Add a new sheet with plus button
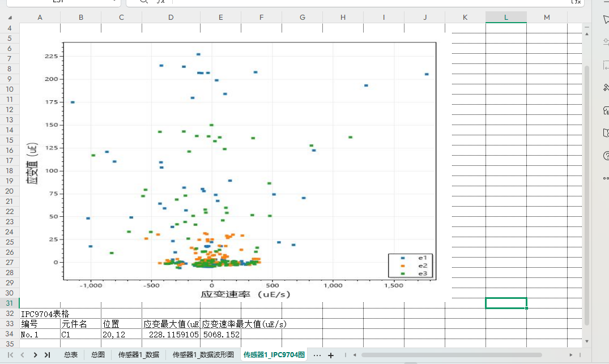The height and width of the screenshot is (364, 609). pyautogui.click(x=331, y=355)
